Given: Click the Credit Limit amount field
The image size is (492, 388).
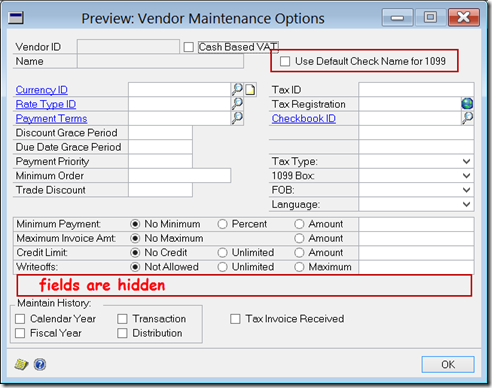Looking at the screenshot, I should point(416,253).
